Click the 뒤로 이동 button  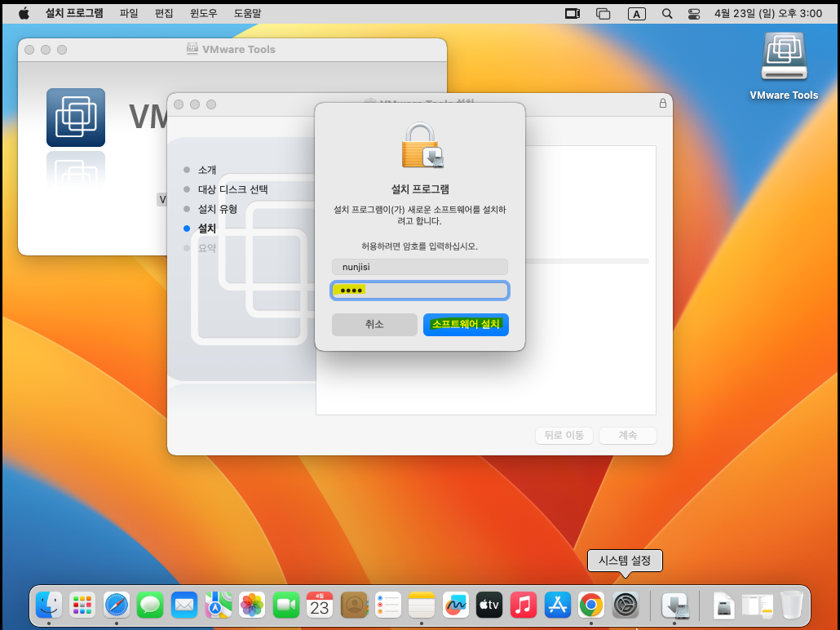(x=564, y=436)
